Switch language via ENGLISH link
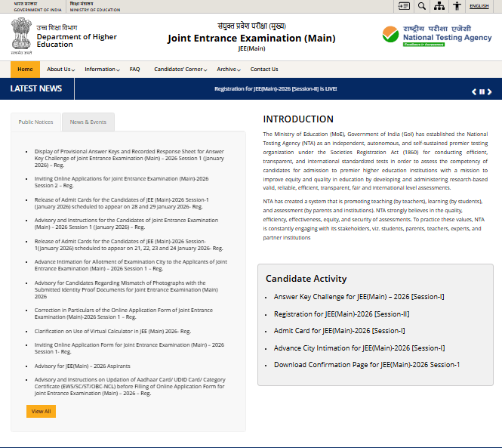Screen dimensions: 502x448 479,6
